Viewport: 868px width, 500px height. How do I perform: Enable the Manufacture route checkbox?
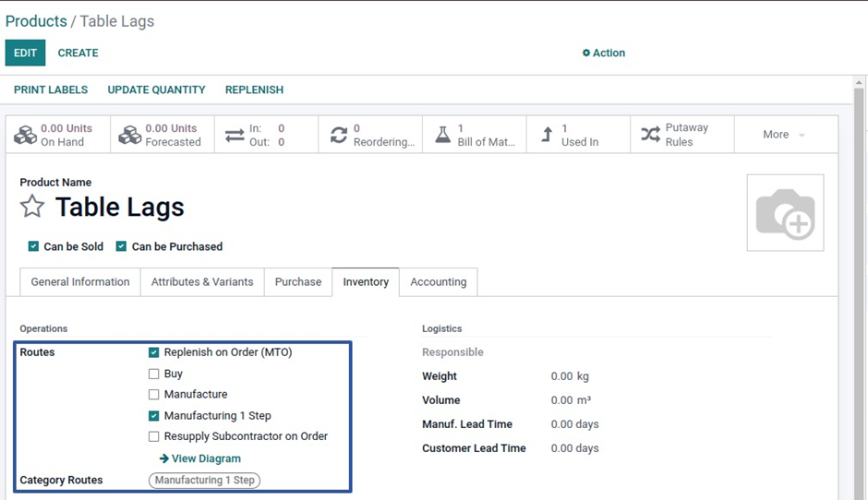pos(154,395)
